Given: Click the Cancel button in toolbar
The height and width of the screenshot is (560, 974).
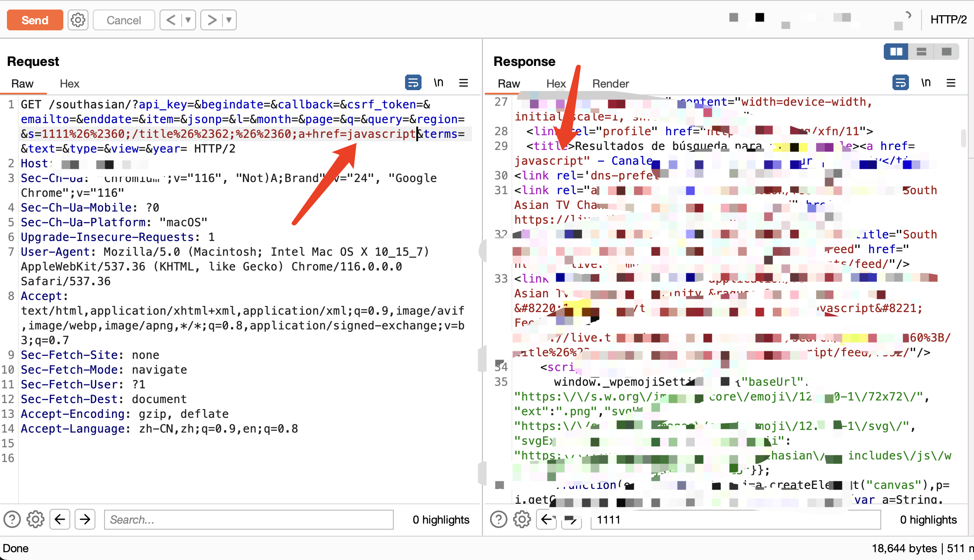Looking at the screenshot, I should 124,20.
